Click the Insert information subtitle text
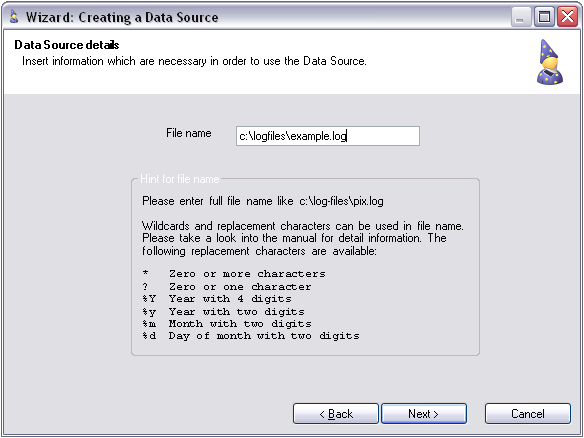Viewport: 584px width, 438px height. coord(194,61)
